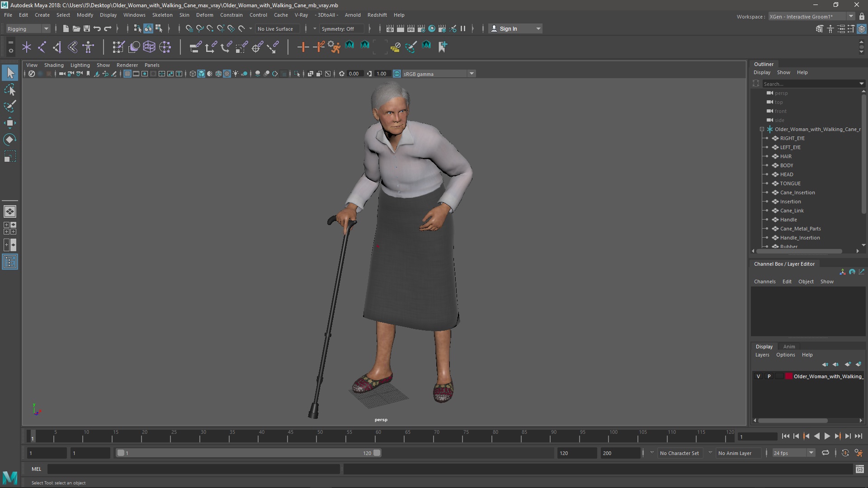Click the MEL script type label
This screenshot has height=488, width=868.
[x=36, y=469]
